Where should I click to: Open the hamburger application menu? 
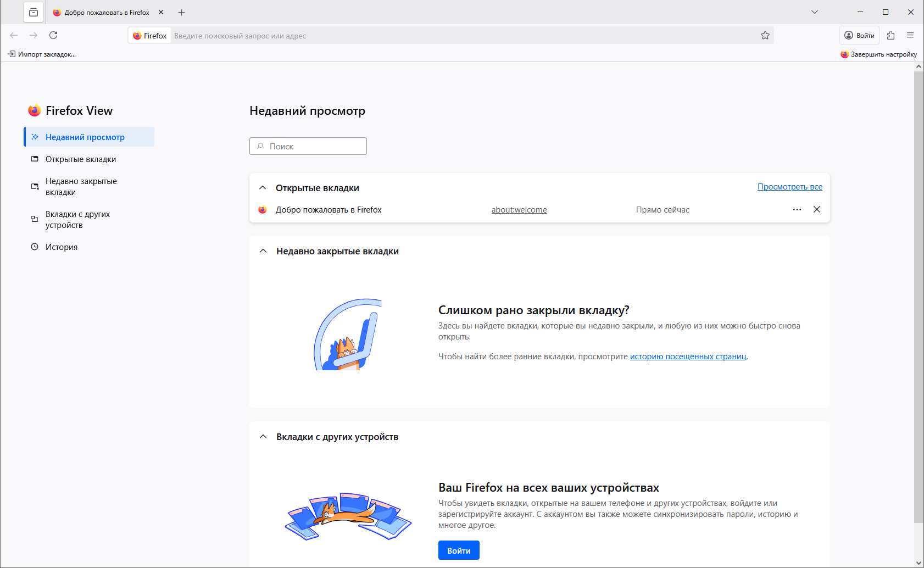click(x=910, y=35)
